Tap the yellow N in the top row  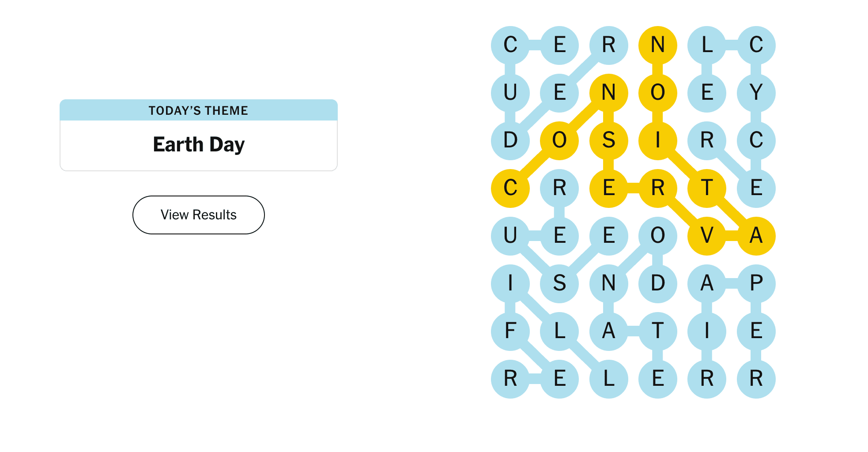[657, 45]
